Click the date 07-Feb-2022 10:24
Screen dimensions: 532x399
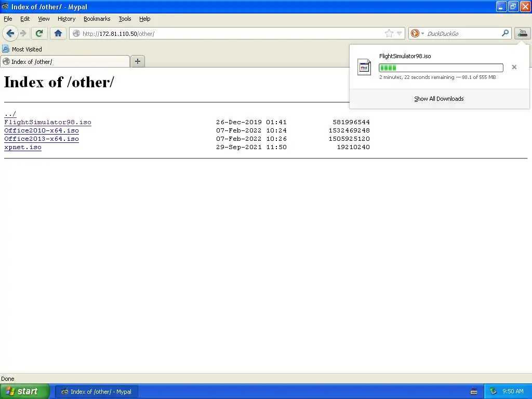tap(251, 130)
